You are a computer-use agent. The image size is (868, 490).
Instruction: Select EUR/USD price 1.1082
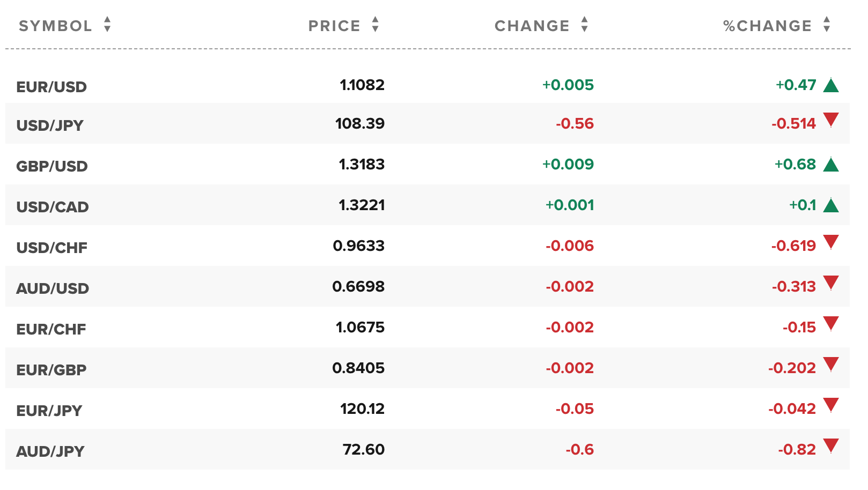pyautogui.click(x=362, y=85)
